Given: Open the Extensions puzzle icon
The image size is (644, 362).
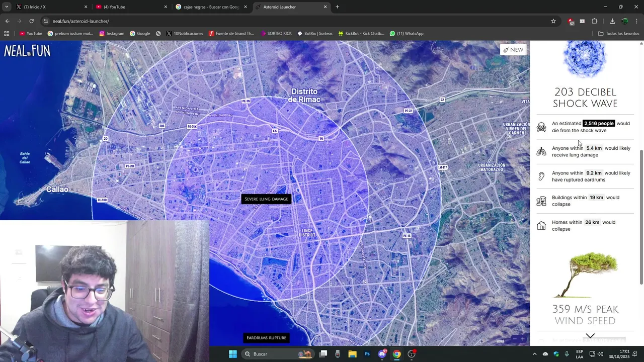Looking at the screenshot, I should click(594, 21).
